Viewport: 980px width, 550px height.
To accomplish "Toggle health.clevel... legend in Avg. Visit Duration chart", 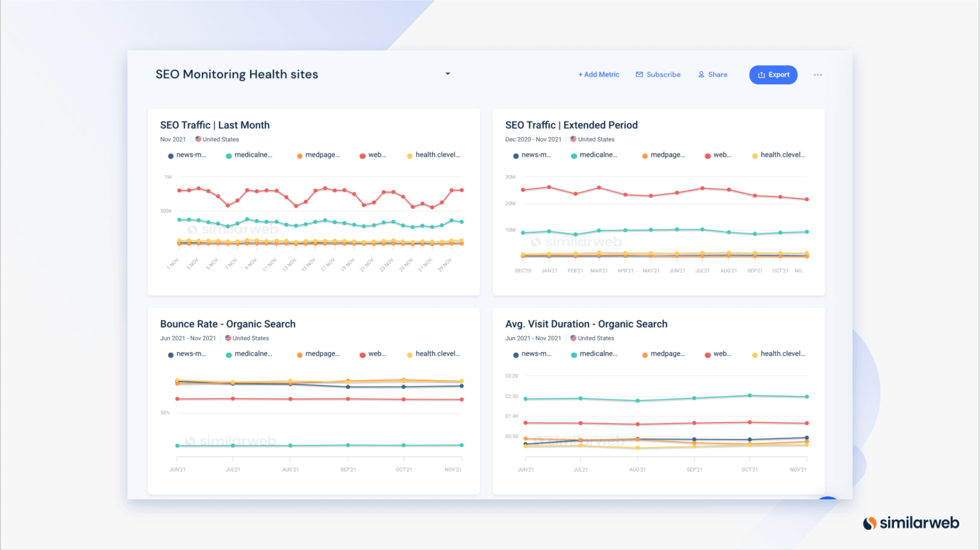I will point(778,354).
